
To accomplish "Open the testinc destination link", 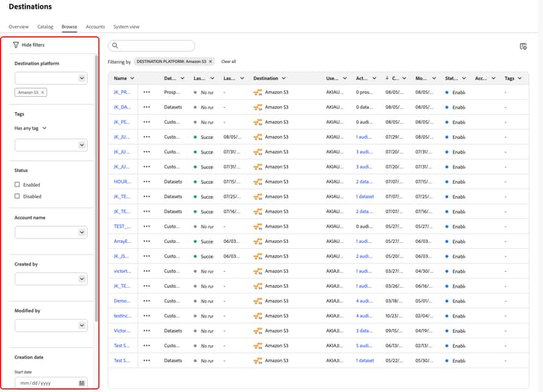I will [122, 316].
